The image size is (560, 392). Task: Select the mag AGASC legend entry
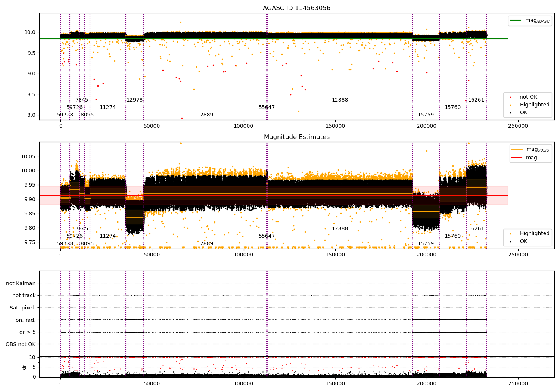[x=530, y=21]
